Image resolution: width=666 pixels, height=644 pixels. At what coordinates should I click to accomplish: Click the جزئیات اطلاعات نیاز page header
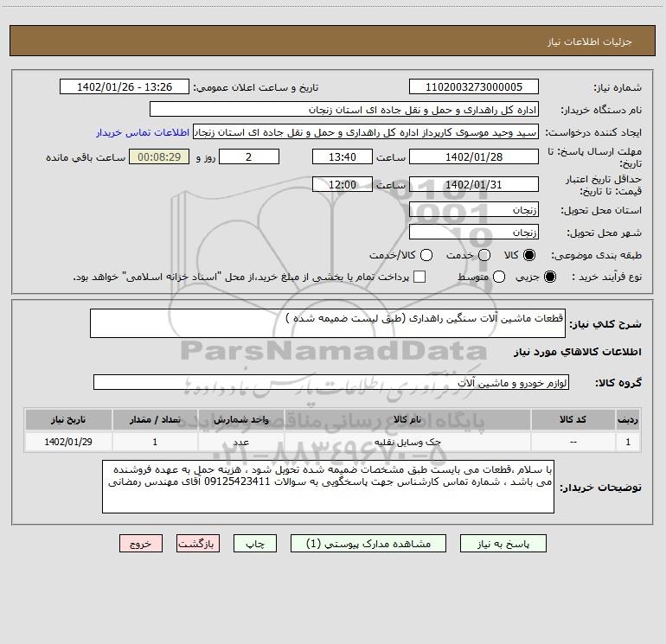click(590, 41)
